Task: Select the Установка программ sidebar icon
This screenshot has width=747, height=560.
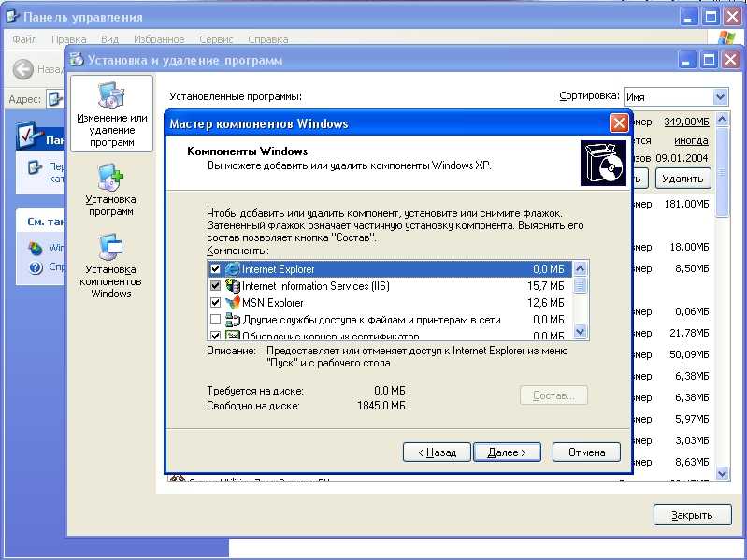Action: click(110, 177)
